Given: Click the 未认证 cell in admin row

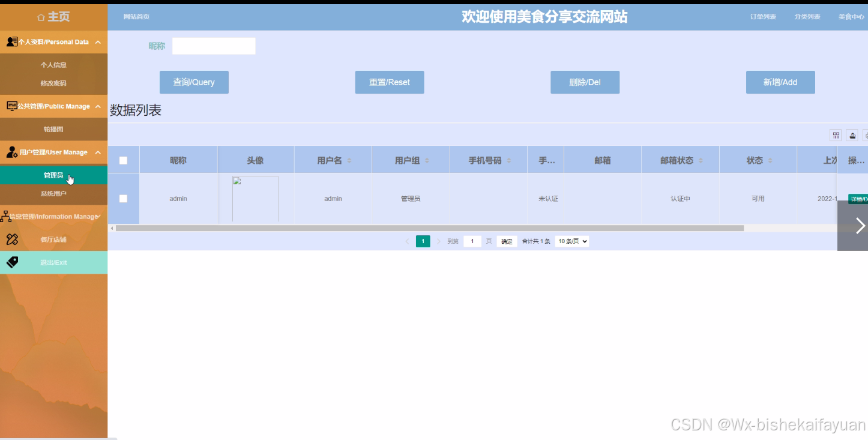Looking at the screenshot, I should coord(549,199).
